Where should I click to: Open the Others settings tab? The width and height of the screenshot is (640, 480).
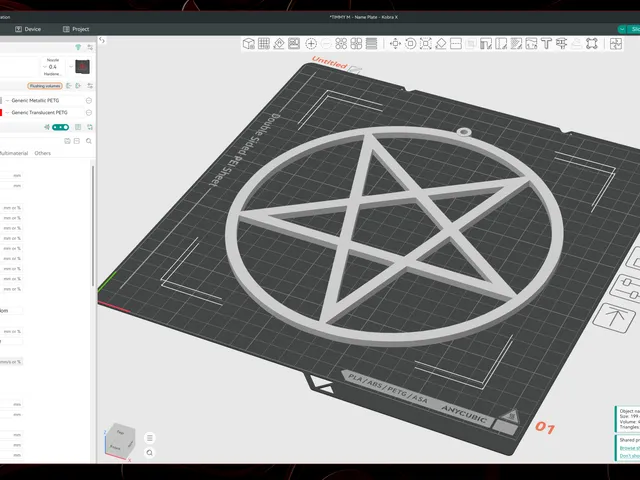coord(42,153)
